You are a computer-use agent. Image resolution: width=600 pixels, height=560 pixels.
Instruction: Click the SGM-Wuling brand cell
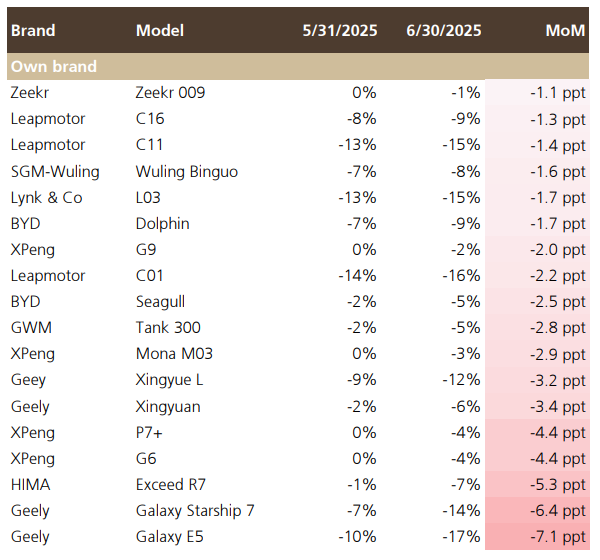[x=54, y=171]
